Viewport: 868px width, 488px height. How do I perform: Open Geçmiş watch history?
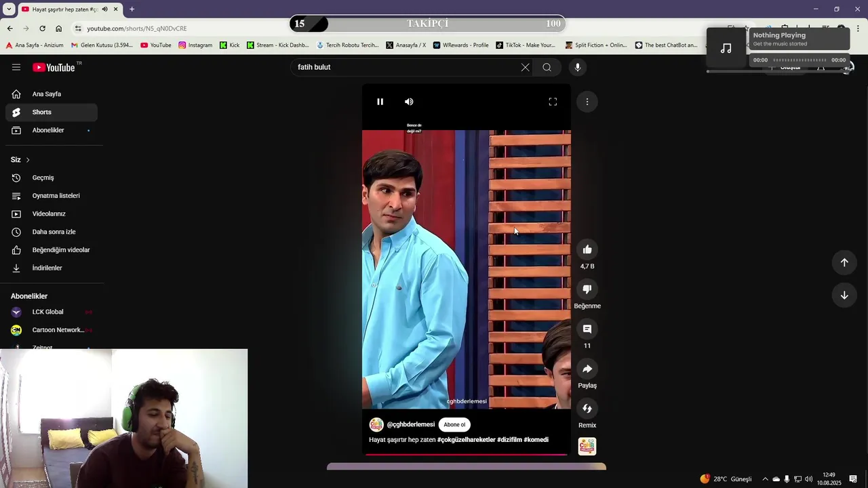[52, 178]
